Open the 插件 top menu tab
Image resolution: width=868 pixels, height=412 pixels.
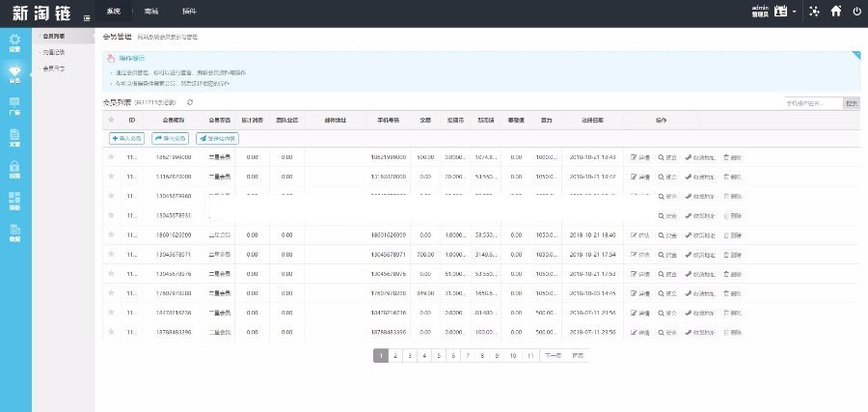point(188,12)
